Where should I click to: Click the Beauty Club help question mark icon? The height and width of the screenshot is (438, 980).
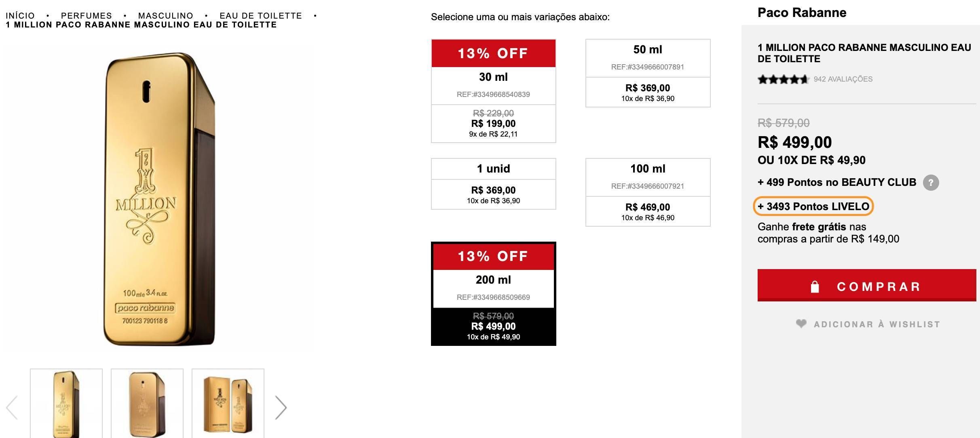[x=931, y=183]
